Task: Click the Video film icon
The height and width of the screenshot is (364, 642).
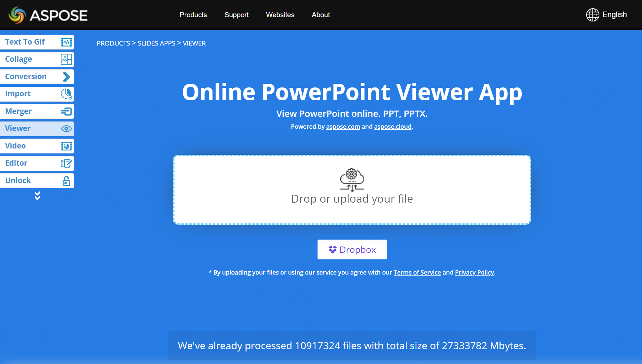Action: click(x=66, y=146)
